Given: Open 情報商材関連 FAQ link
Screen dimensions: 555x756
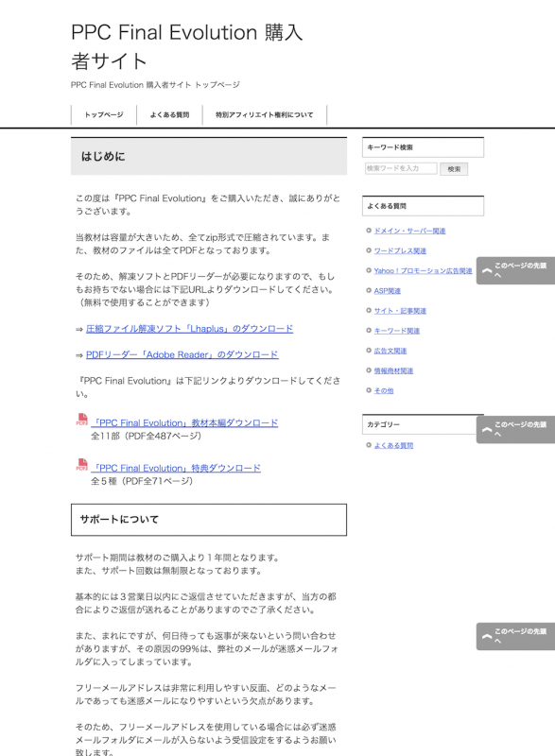Looking at the screenshot, I should [x=393, y=370].
